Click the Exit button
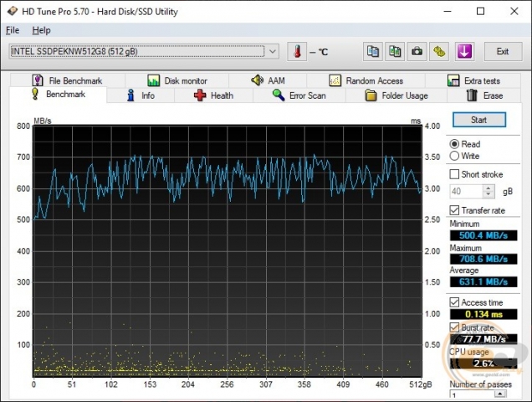The image size is (532, 402). click(503, 52)
